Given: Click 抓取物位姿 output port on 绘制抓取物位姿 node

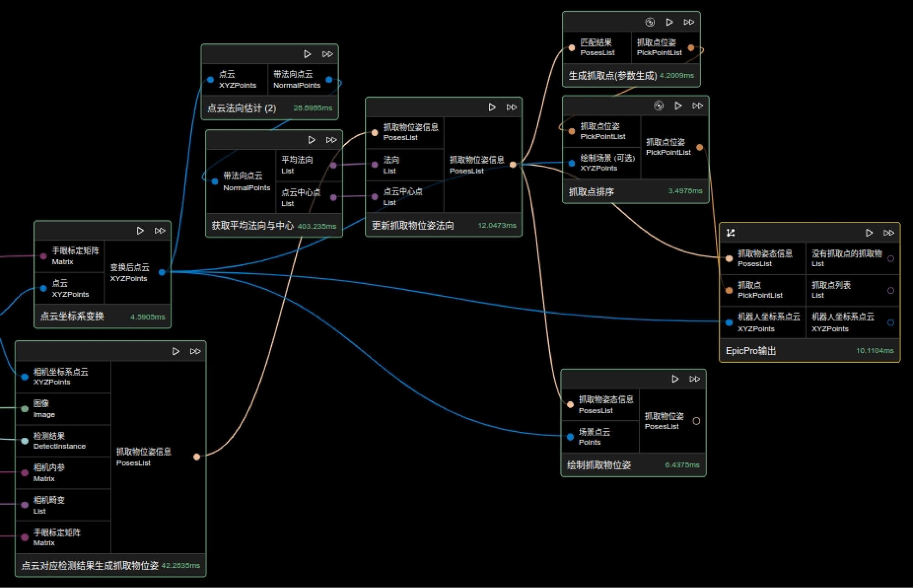Looking at the screenshot, I should (696, 421).
